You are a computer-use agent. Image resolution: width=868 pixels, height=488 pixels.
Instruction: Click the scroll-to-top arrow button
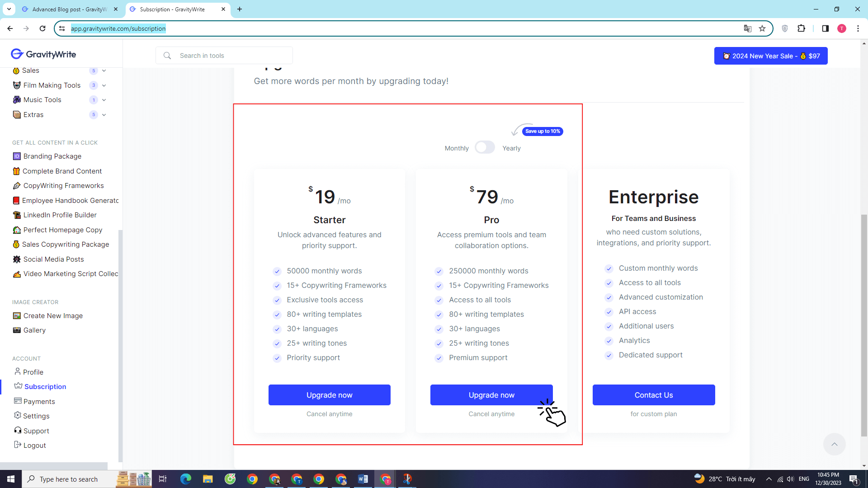point(835,444)
